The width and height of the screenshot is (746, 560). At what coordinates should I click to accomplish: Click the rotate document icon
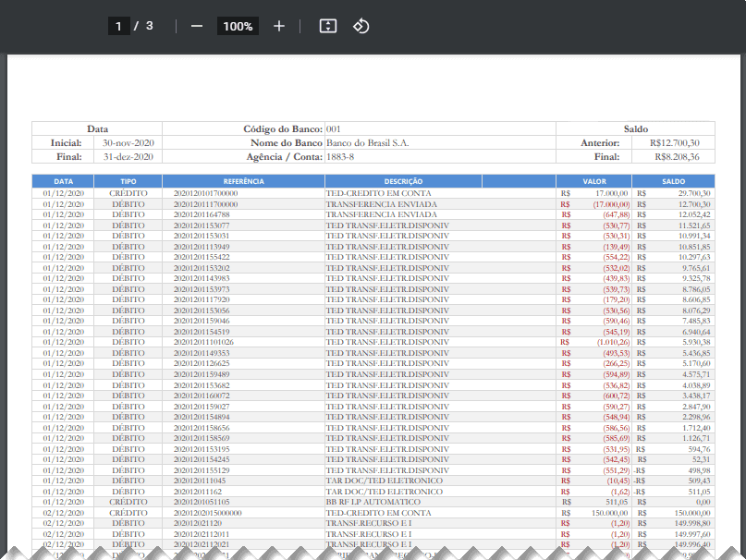click(x=361, y=26)
